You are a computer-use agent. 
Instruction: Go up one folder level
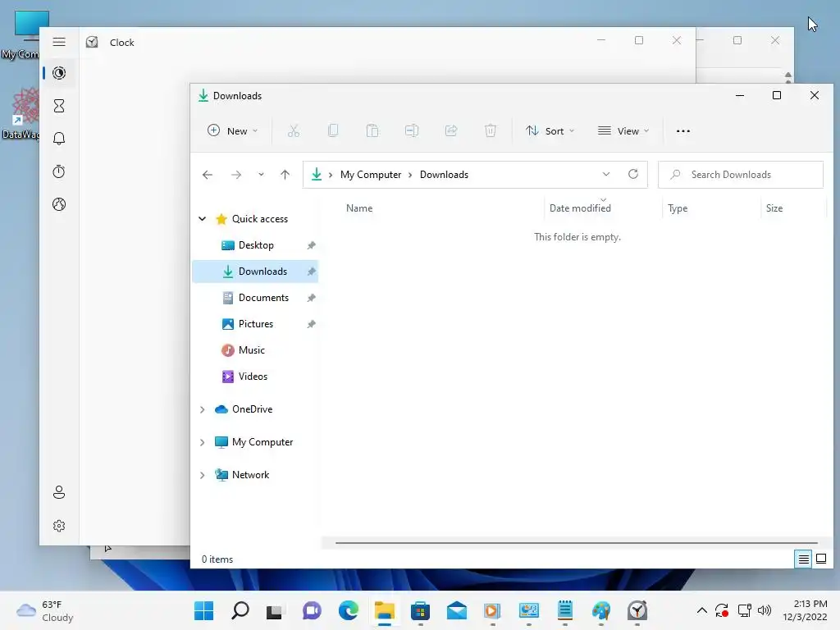pos(285,175)
